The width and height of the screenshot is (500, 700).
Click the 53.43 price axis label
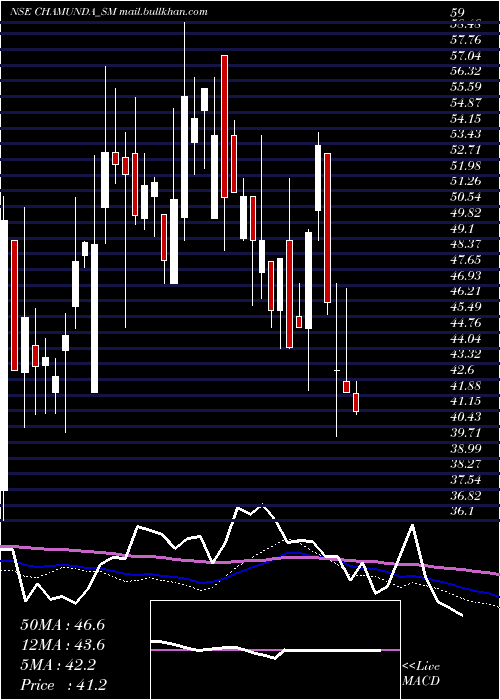coord(466,134)
